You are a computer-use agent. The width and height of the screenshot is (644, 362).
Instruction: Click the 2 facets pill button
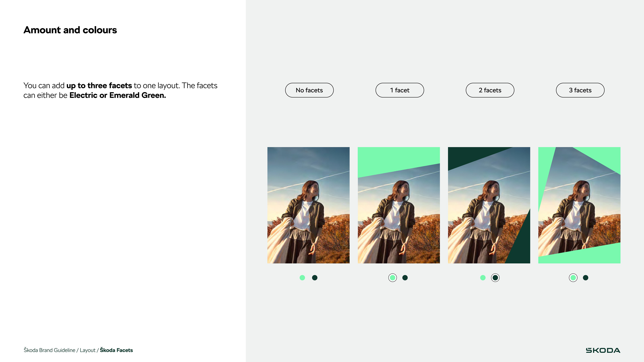tap(490, 90)
